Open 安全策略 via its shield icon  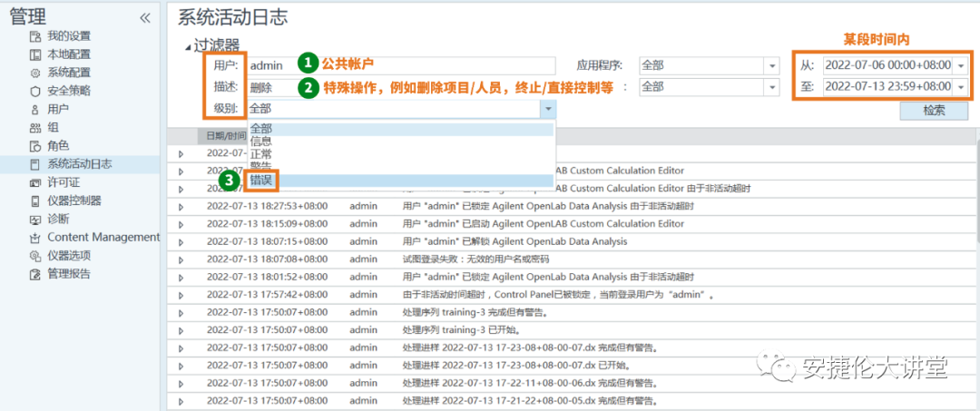(x=35, y=91)
